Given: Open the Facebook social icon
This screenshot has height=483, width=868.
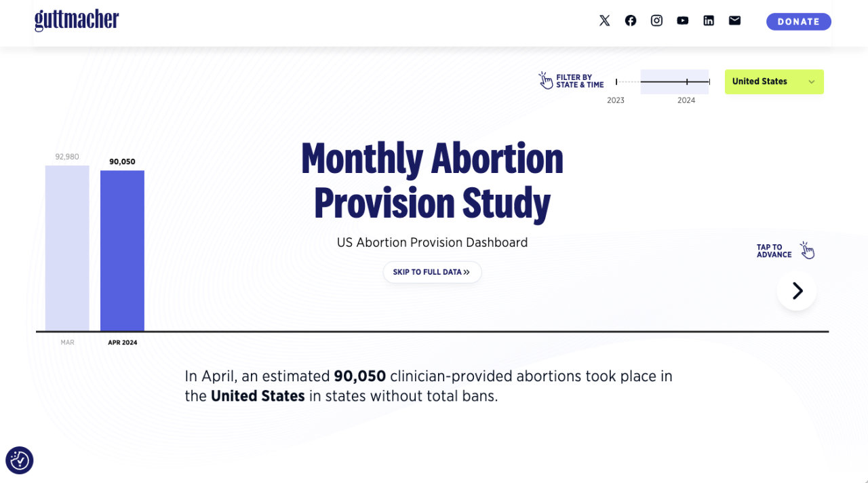Looking at the screenshot, I should [631, 20].
